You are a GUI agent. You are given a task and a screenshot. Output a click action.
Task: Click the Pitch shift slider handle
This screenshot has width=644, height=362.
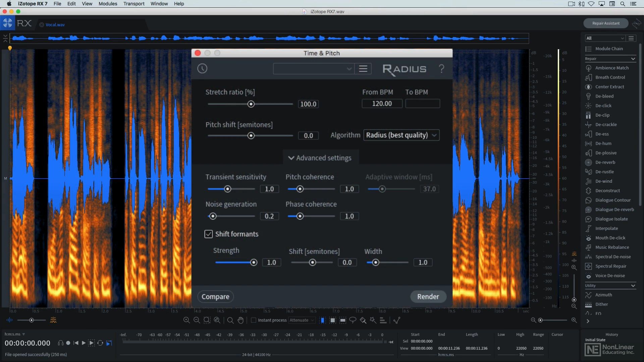coord(251,136)
